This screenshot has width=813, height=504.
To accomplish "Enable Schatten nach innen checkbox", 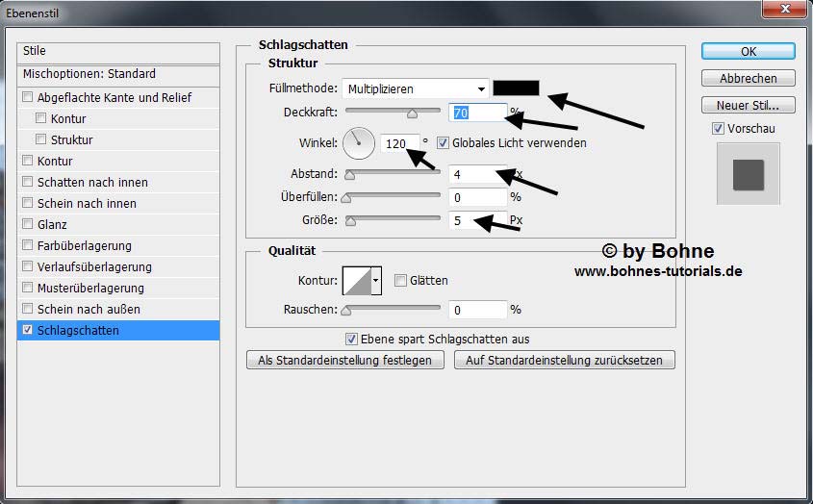I will (28, 182).
